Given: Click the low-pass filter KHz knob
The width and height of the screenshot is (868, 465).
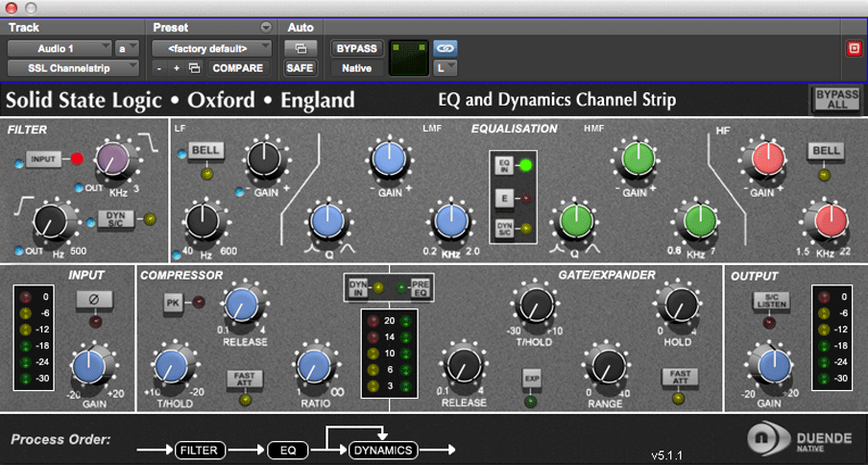Looking at the screenshot, I should (113, 159).
